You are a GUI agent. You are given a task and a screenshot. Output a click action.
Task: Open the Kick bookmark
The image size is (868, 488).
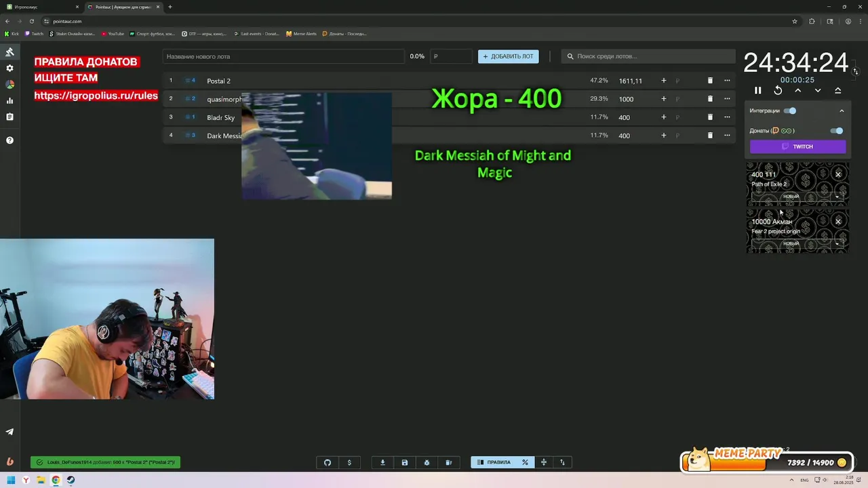(x=12, y=33)
